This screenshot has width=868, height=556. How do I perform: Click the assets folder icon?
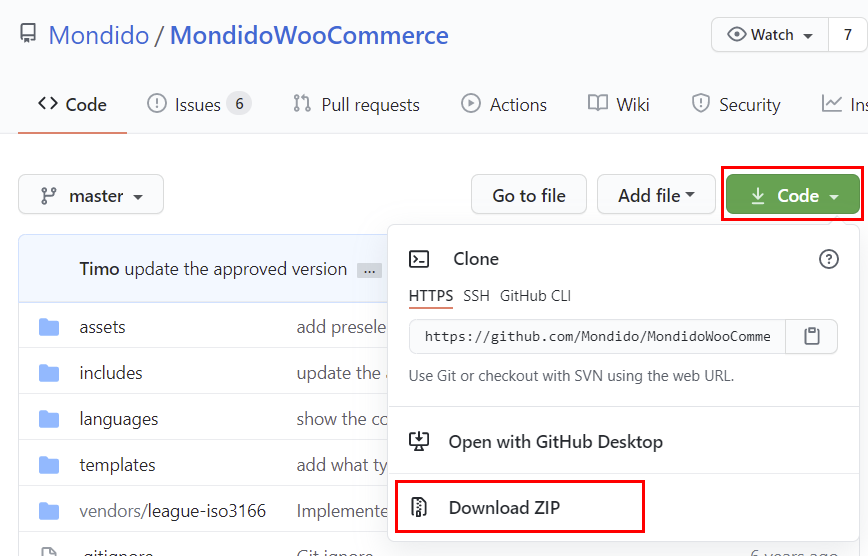pos(49,327)
